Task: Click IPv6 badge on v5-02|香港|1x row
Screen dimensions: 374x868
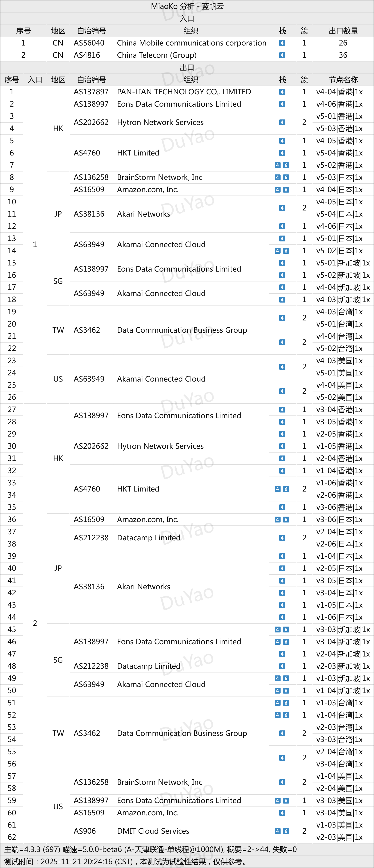Action: 286,165
